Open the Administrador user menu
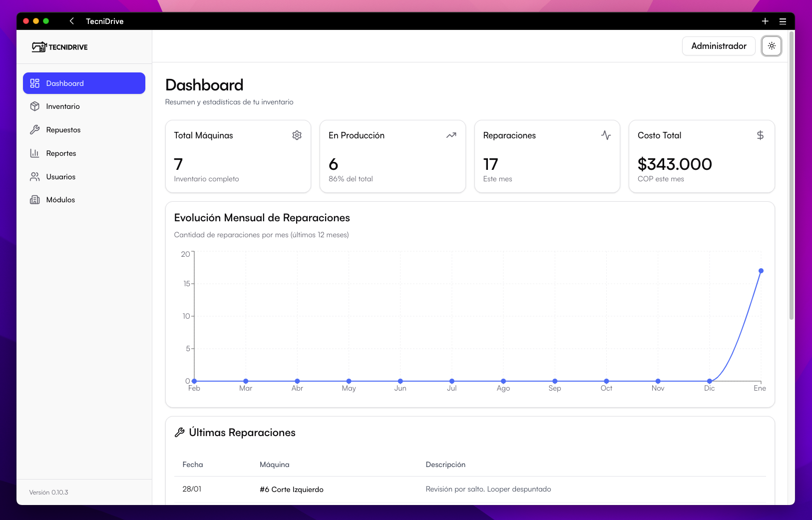This screenshot has height=520, width=812. (x=718, y=46)
